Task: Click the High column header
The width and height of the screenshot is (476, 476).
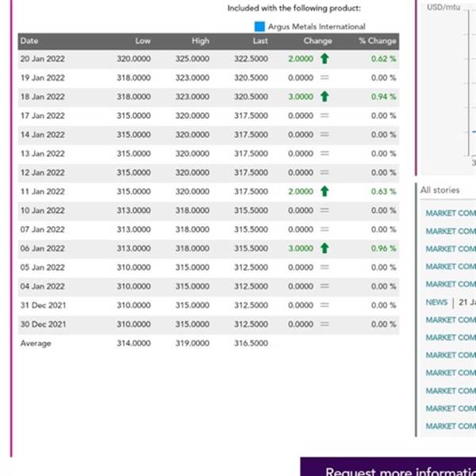Action: (201, 41)
